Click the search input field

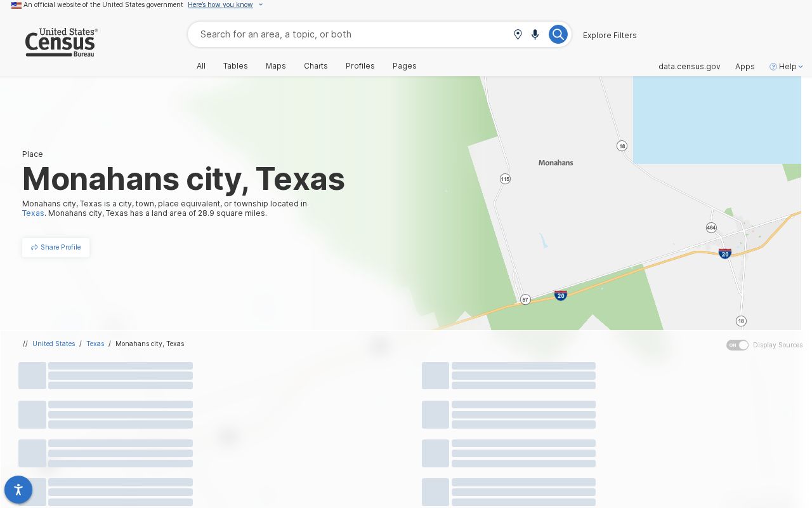point(352,34)
